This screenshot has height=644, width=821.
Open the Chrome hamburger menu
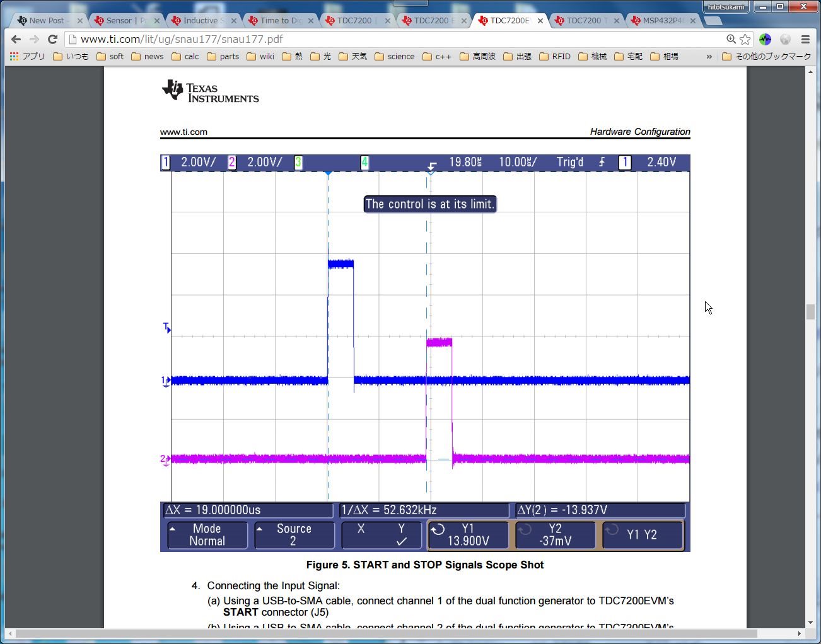[805, 39]
